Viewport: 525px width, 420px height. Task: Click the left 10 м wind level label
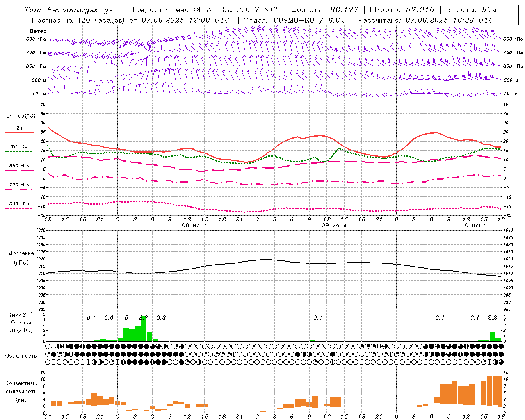click(39, 94)
